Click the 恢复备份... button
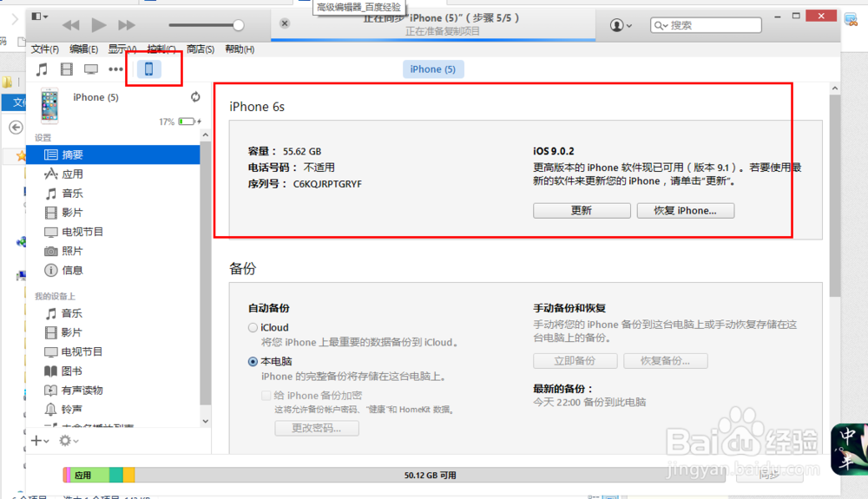This screenshot has height=499, width=868. point(666,361)
